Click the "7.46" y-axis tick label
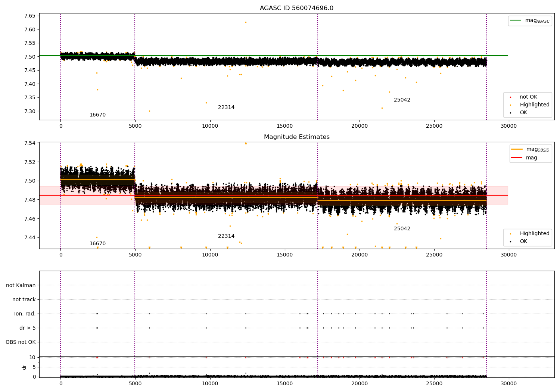This screenshot has width=560, height=392. pos(30,219)
